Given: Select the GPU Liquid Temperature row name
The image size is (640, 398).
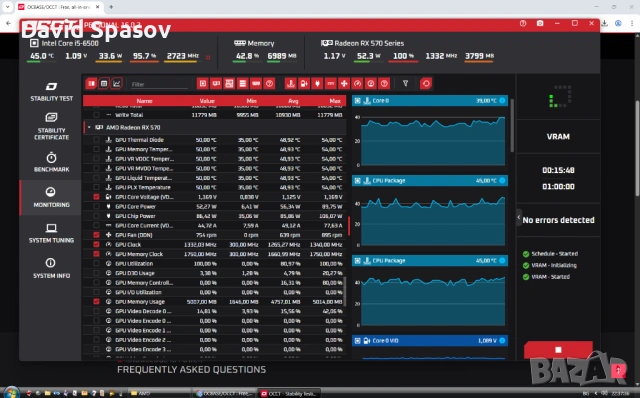Looking at the screenshot, I should (x=143, y=178).
